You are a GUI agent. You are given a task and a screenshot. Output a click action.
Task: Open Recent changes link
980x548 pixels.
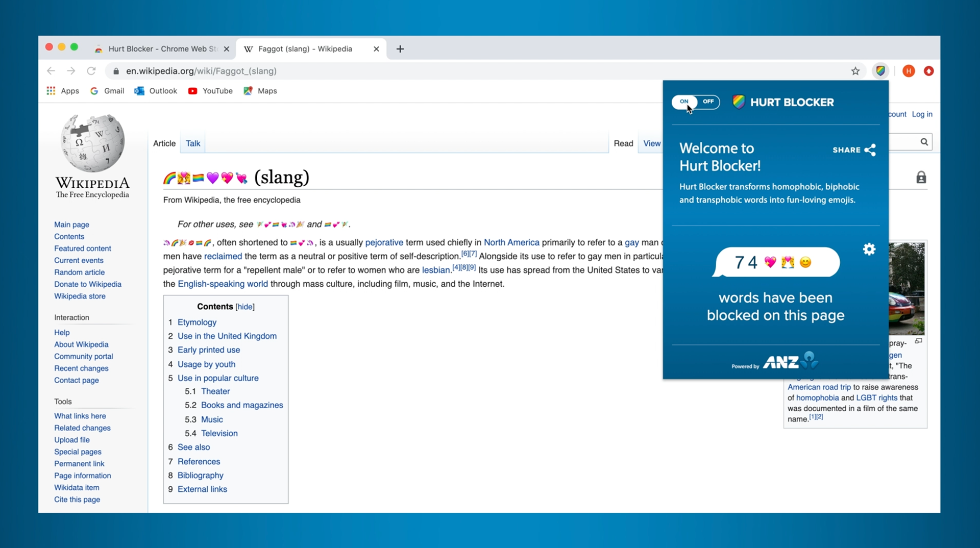[x=81, y=368]
